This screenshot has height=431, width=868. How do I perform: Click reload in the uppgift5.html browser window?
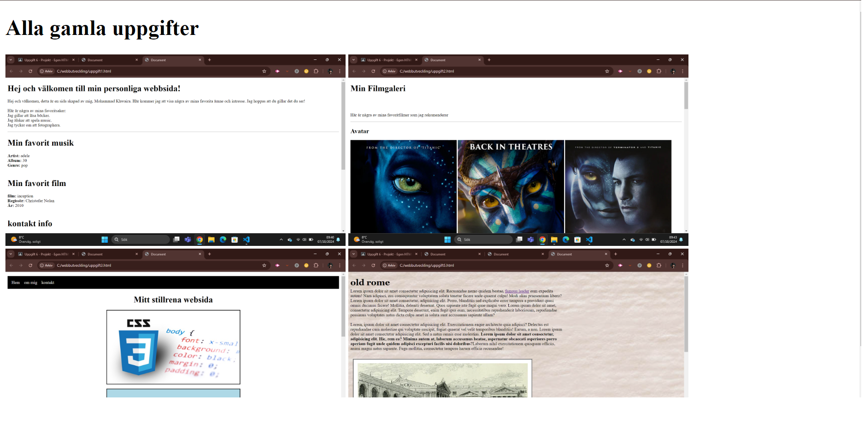373,265
